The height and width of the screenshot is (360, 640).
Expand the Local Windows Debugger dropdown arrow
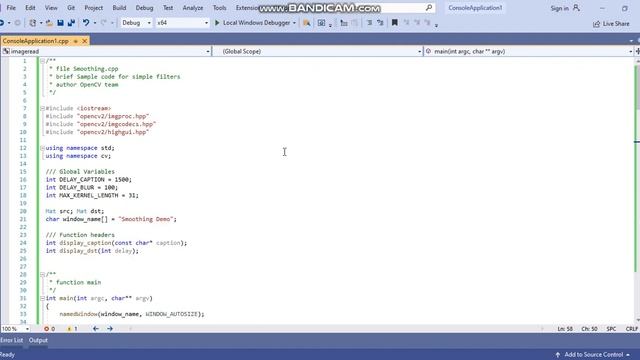294,23
